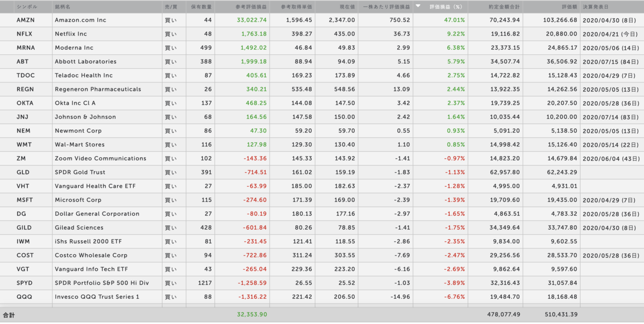This screenshot has height=324, width=644.
Task: Select COST symbol cell
Action: click(x=25, y=256)
